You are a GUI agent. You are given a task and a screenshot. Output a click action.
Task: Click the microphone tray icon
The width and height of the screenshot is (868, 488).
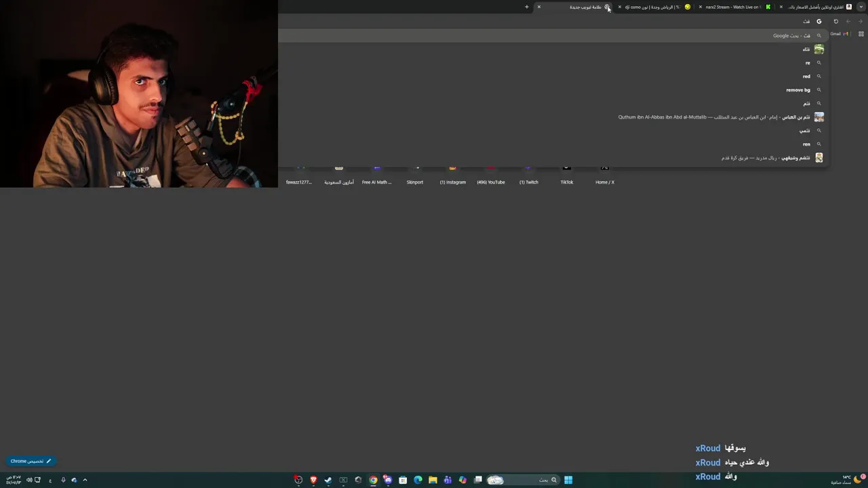tap(63, 480)
